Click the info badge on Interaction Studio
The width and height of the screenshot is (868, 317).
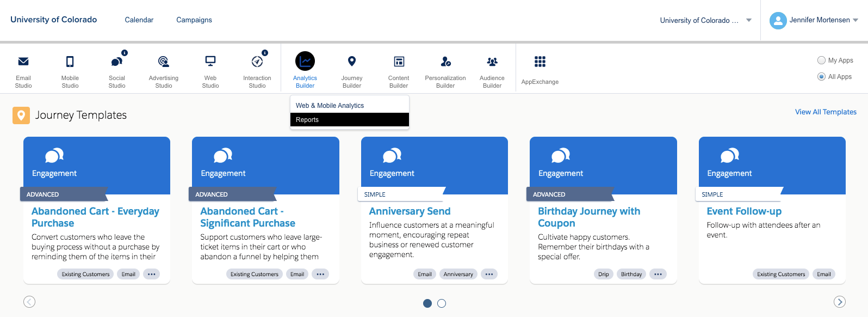265,53
